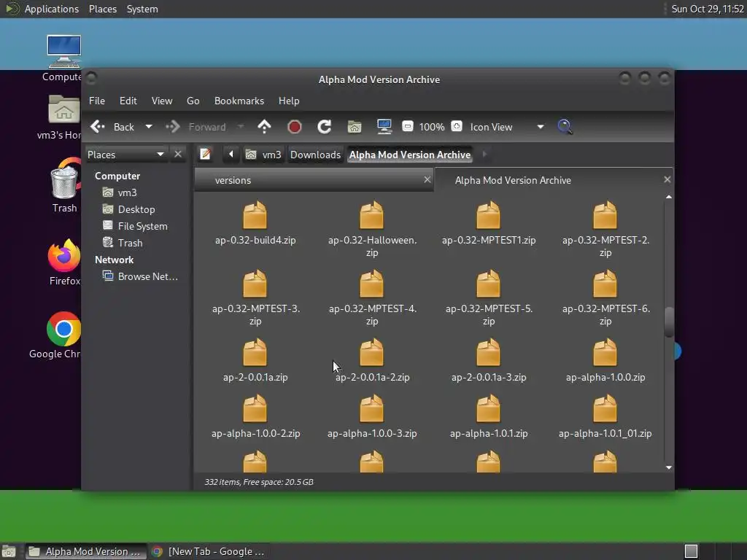Select ap-alpha-1.0.0-3.zip archive
747x560 pixels.
point(371,416)
